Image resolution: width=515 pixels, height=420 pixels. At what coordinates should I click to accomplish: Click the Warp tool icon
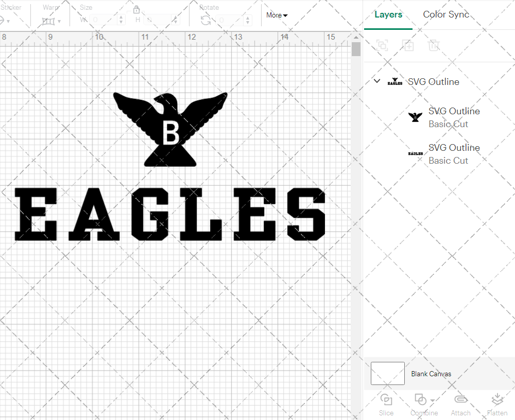click(49, 21)
